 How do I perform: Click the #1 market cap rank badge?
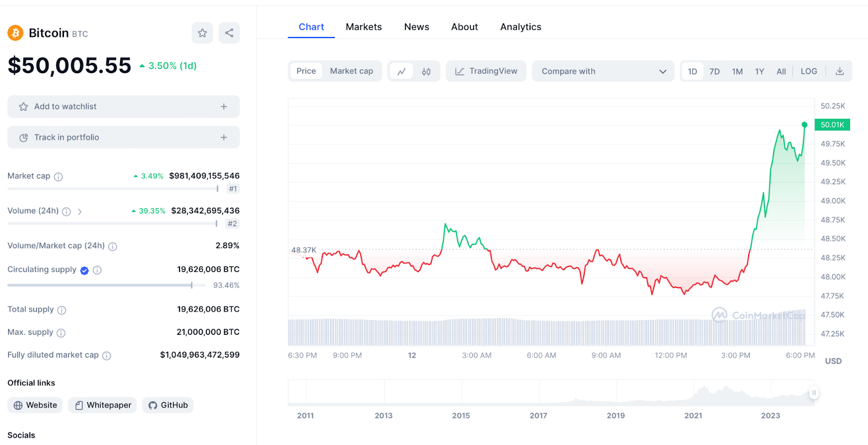(x=233, y=189)
